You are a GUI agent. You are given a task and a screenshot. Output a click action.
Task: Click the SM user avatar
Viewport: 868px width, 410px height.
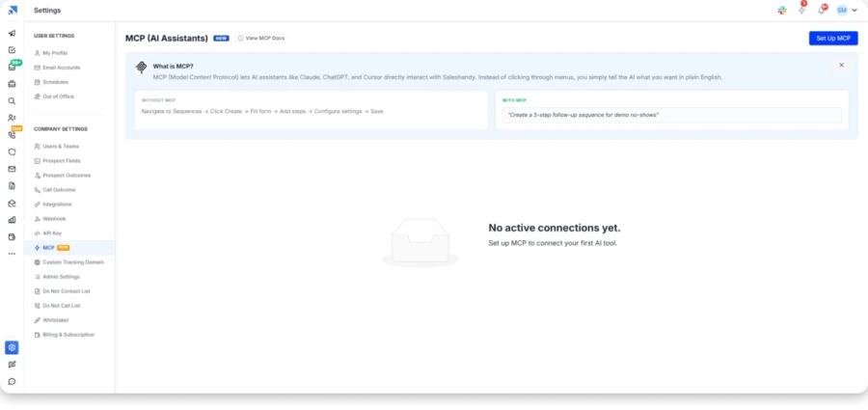[842, 10]
